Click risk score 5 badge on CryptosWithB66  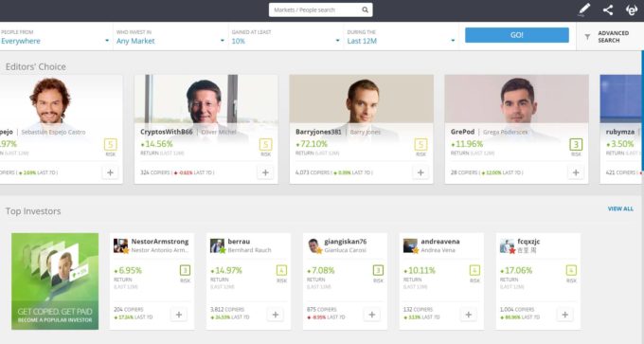265,145
